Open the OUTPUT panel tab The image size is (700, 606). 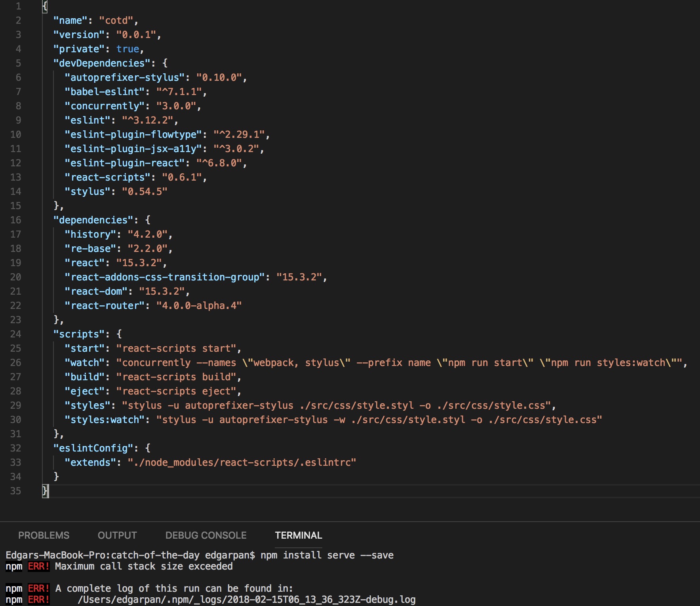coord(117,535)
